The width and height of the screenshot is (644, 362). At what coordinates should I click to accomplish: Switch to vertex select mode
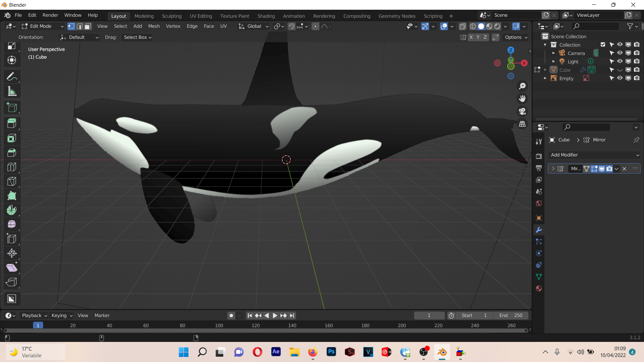coord(71,26)
